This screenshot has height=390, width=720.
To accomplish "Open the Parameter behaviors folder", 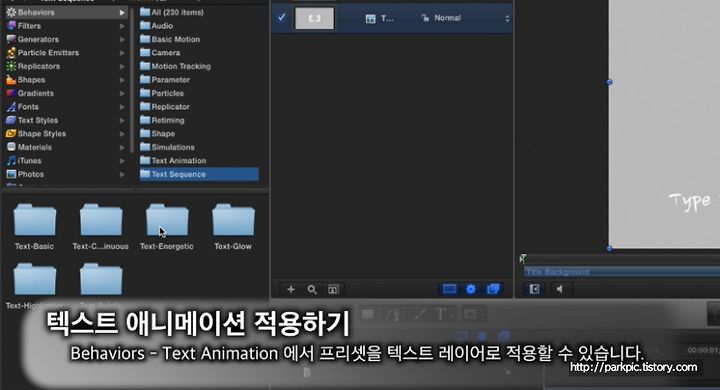I will coord(165,79).
